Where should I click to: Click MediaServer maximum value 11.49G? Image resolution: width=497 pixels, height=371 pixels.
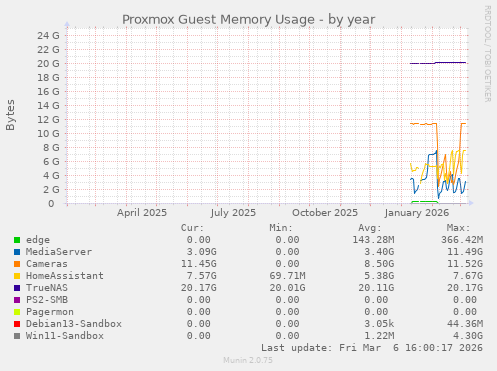click(465, 252)
